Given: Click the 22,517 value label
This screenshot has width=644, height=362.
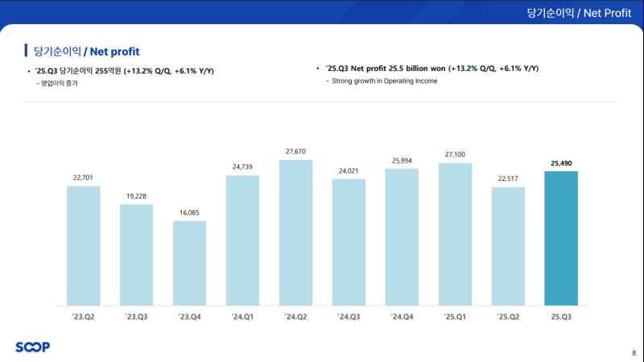Looking at the screenshot, I should click(x=508, y=179).
